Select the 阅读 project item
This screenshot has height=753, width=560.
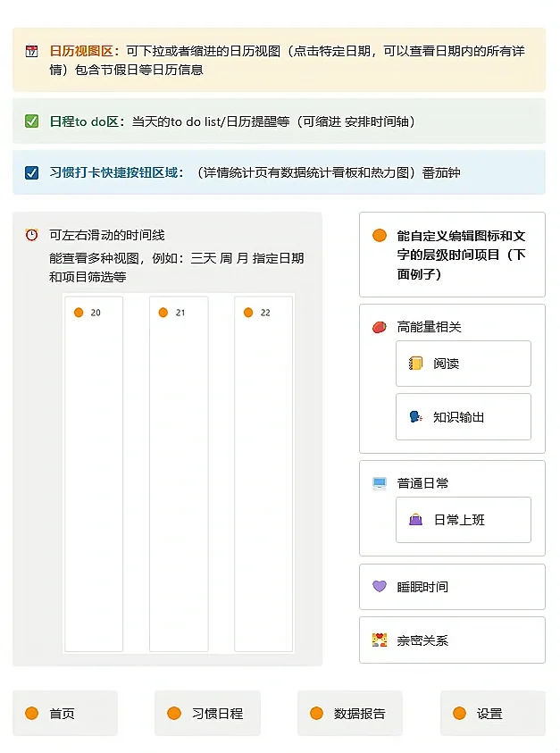click(x=464, y=364)
